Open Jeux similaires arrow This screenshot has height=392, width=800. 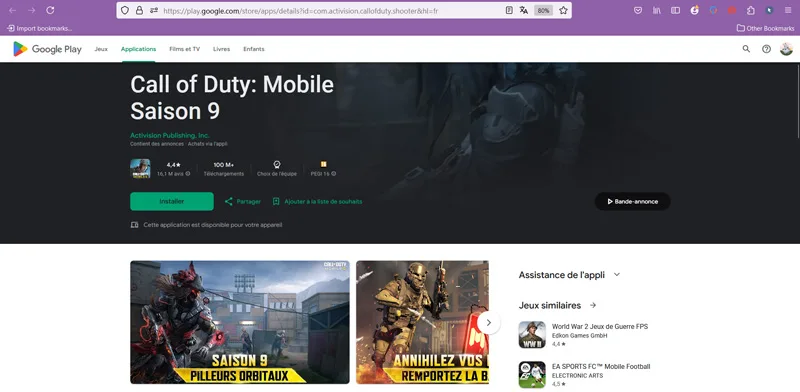pos(593,305)
